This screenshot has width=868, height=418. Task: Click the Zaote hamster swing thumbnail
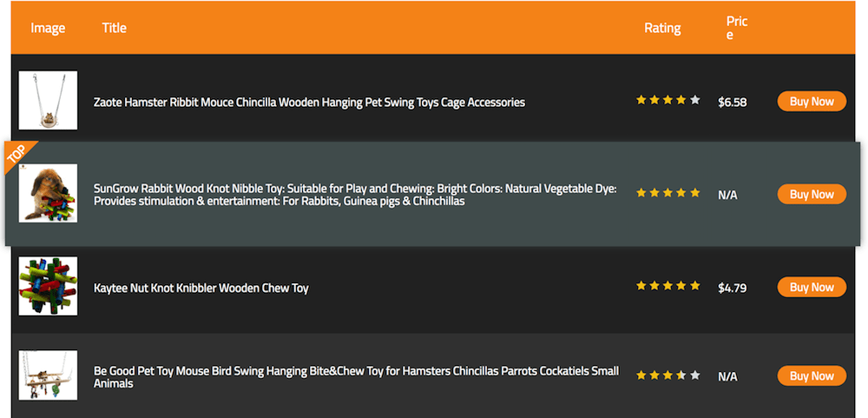coord(48,100)
